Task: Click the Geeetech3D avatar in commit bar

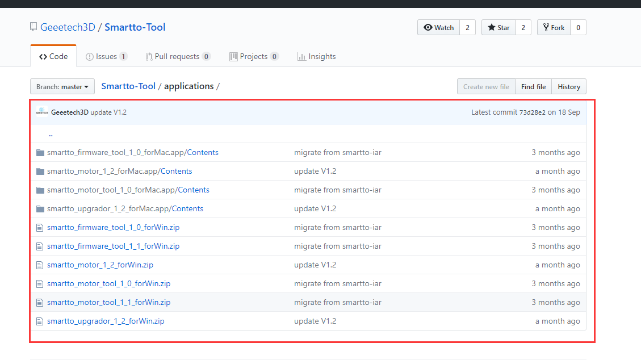Action: click(41, 112)
